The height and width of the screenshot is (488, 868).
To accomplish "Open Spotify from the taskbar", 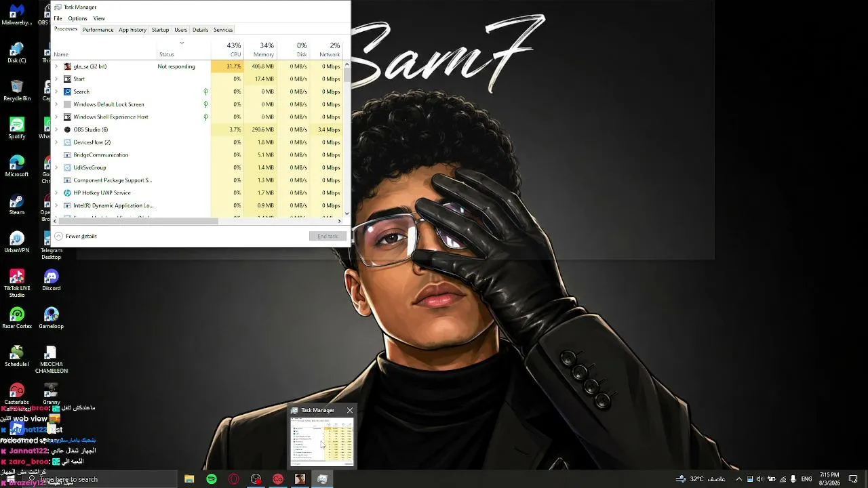I will (212, 479).
